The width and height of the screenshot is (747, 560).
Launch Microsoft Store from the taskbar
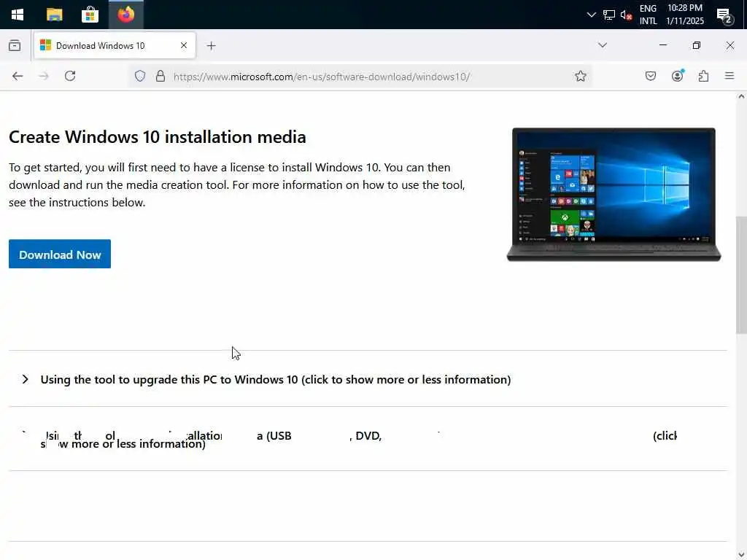(90, 15)
